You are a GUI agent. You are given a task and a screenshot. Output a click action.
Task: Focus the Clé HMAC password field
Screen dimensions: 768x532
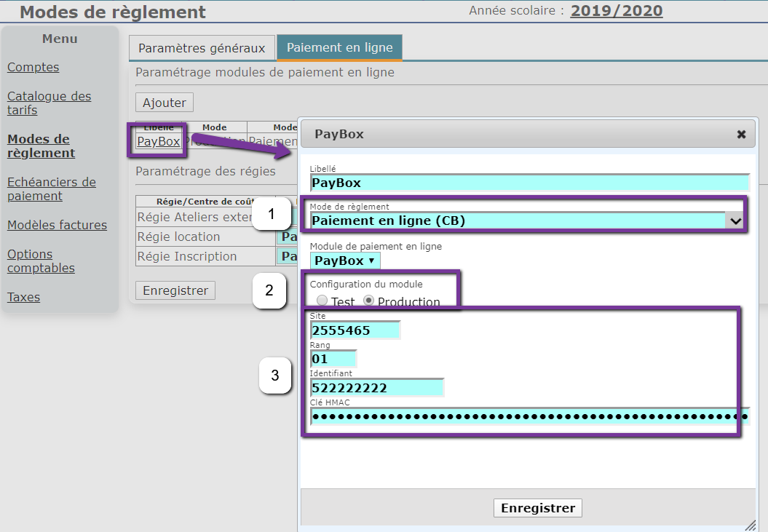pyautogui.click(x=530, y=417)
